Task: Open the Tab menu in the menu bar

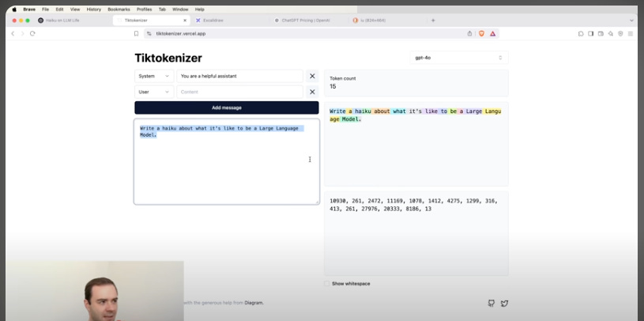Action: (162, 9)
